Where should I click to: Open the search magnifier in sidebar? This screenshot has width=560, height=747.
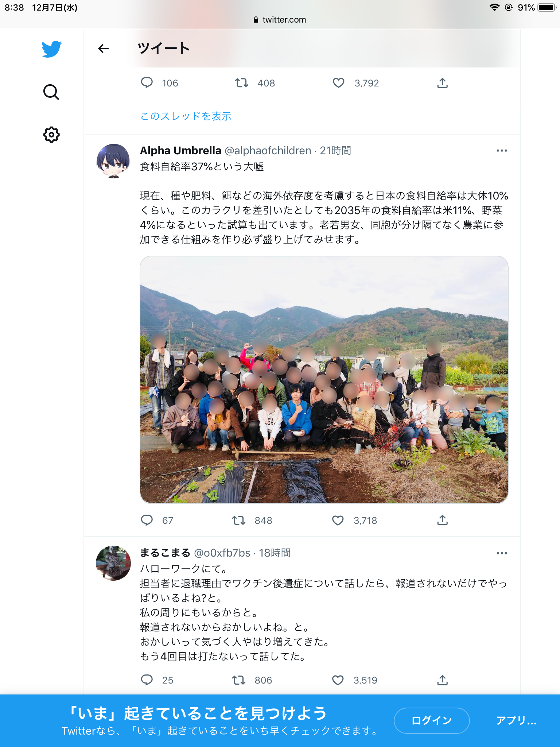coord(51,92)
